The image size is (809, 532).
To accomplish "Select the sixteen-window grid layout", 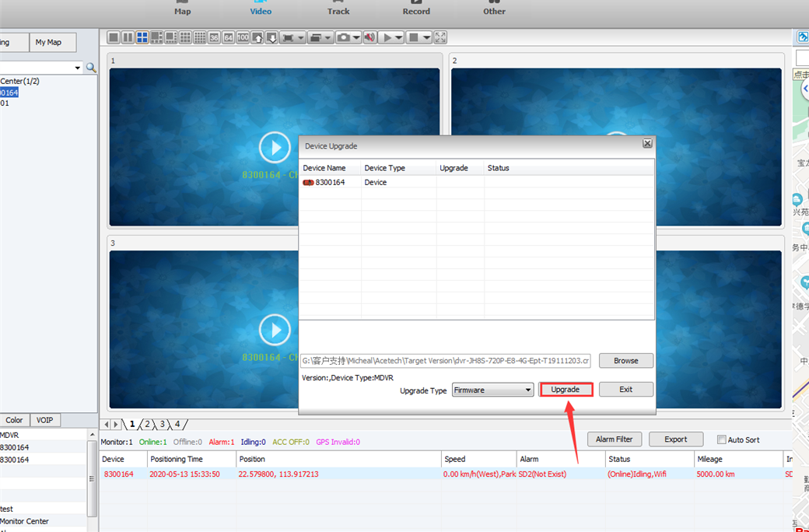I will pos(200,37).
